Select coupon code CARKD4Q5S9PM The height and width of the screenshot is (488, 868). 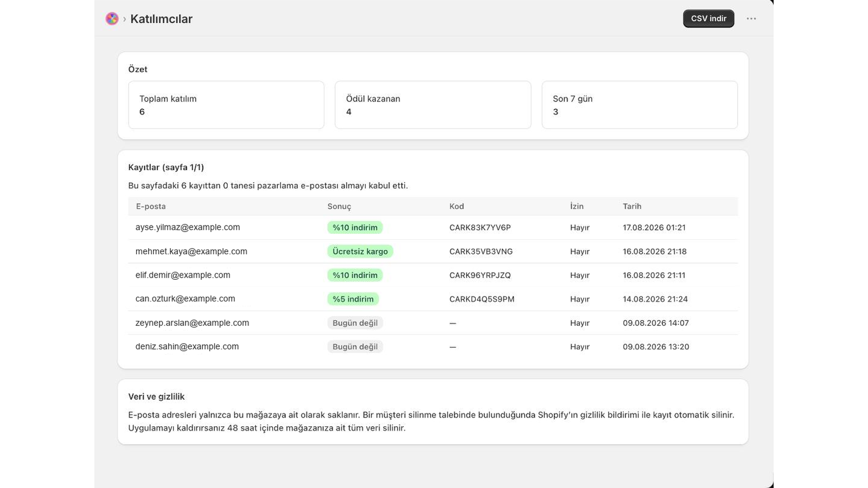coord(482,299)
